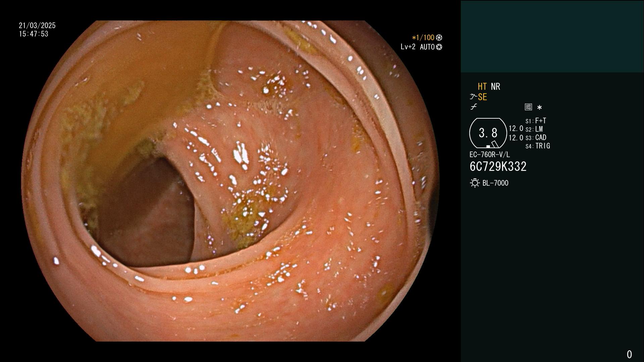Click the counter 0 at bottom right

629,354
